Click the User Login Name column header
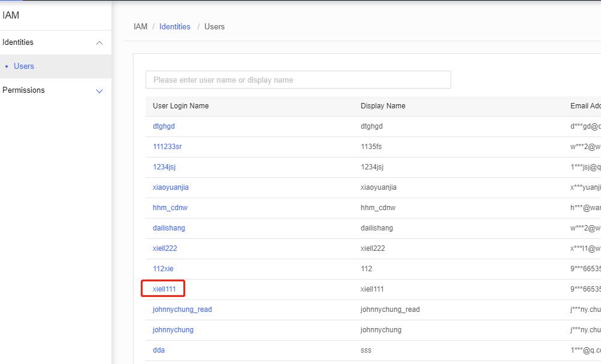The height and width of the screenshot is (364, 601). point(180,106)
